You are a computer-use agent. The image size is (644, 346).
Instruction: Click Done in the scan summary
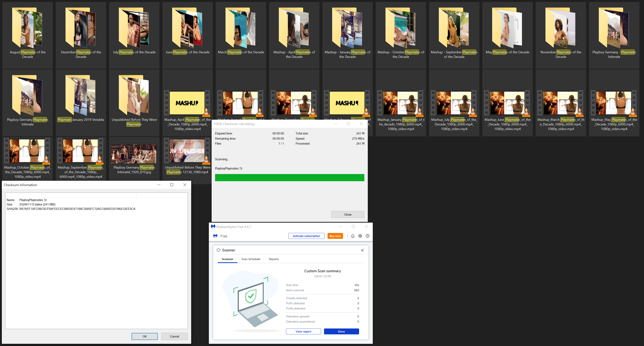point(342,331)
